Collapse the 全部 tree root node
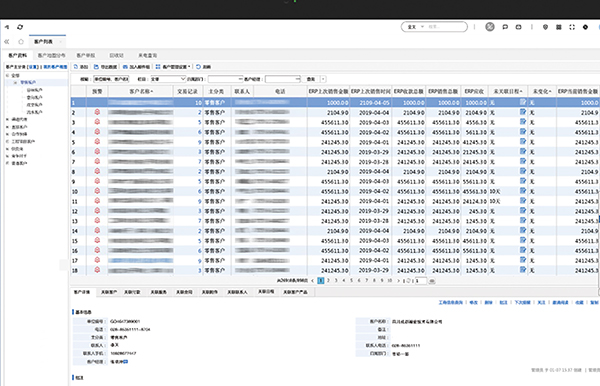 7,75
